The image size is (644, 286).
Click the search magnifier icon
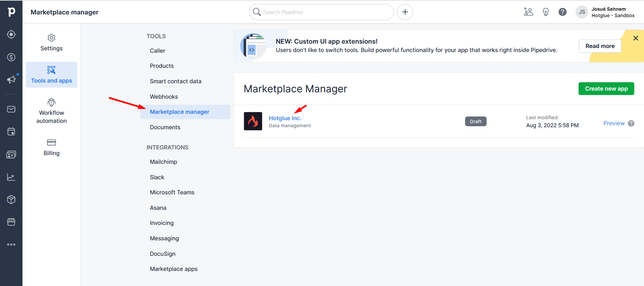click(257, 12)
